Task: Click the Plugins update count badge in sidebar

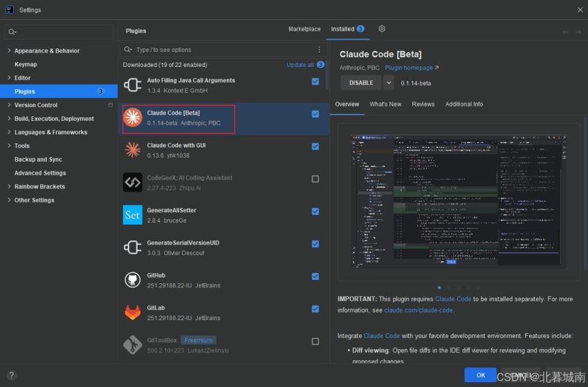Action: [100, 91]
